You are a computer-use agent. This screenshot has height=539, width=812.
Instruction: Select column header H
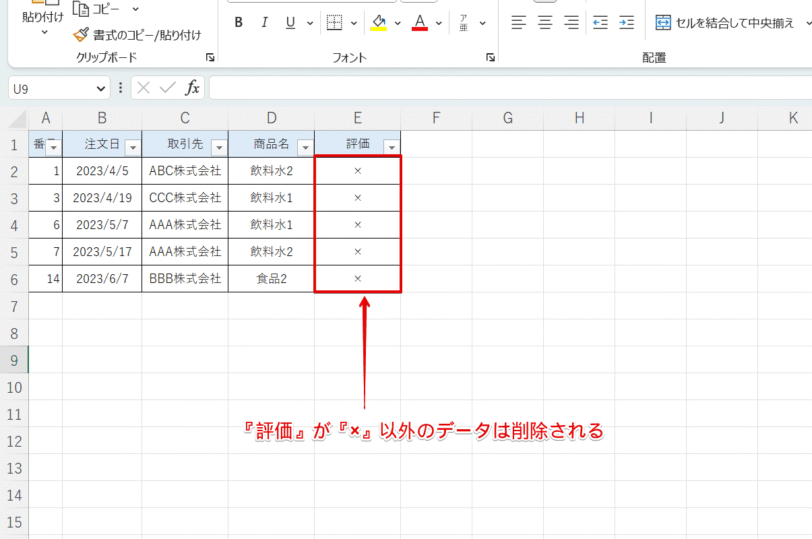point(579,119)
